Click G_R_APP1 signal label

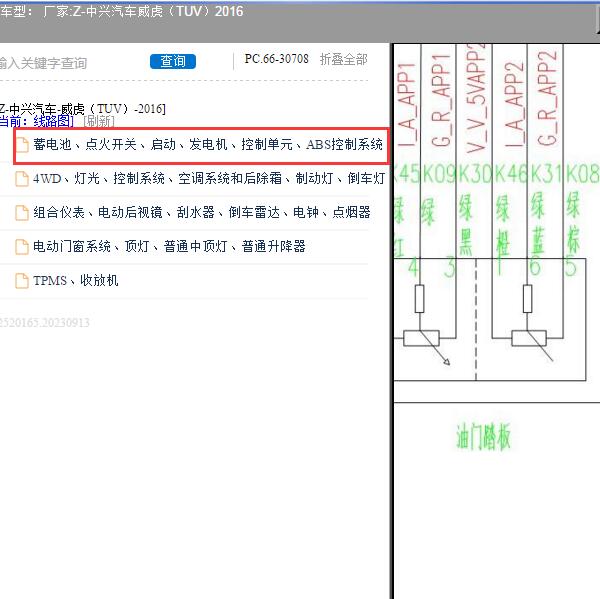tap(441, 101)
